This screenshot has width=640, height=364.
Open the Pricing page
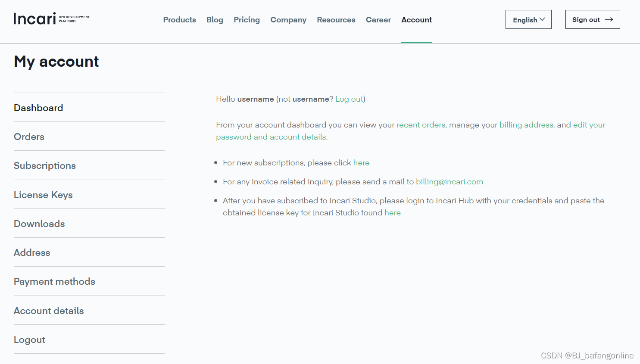click(x=247, y=20)
